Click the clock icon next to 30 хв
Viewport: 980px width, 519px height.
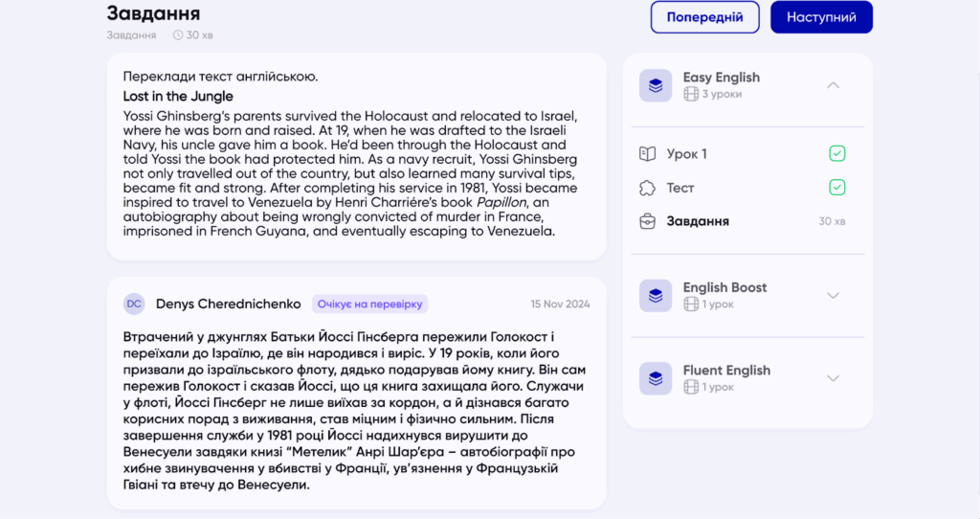178,35
